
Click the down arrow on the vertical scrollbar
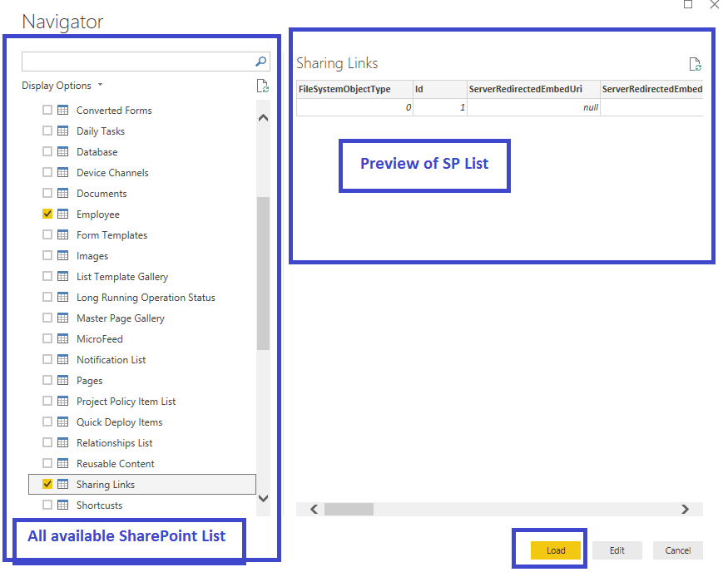[x=263, y=498]
